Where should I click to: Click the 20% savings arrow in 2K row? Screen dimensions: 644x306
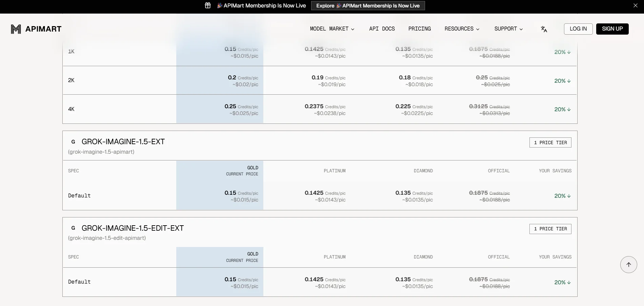click(x=569, y=81)
